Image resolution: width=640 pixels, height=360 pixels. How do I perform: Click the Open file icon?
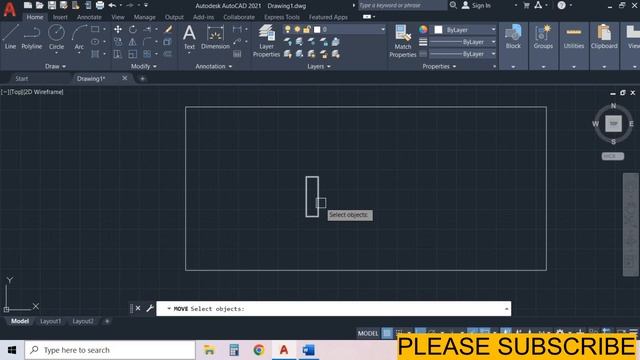coord(40,5)
